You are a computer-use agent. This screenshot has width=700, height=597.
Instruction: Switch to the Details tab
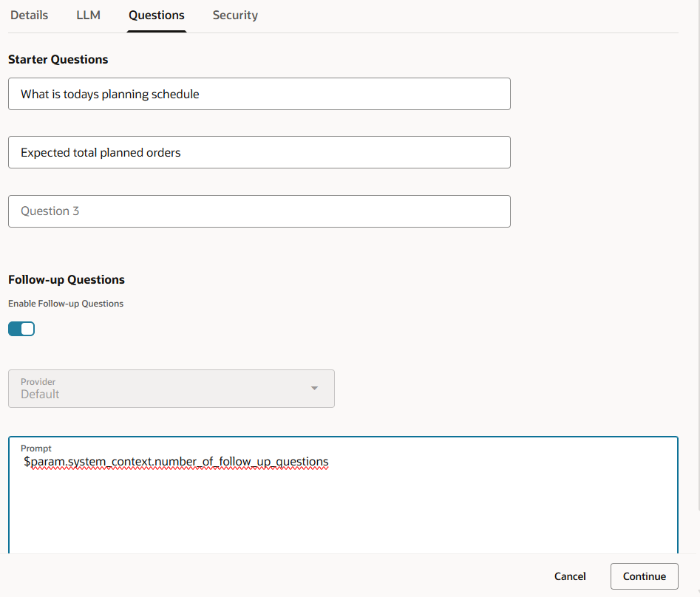click(29, 16)
